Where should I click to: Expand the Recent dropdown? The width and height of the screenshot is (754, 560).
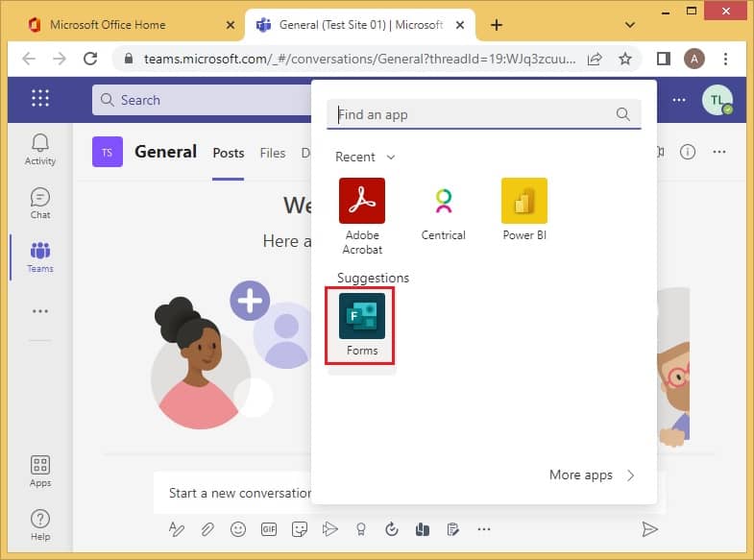pos(365,158)
